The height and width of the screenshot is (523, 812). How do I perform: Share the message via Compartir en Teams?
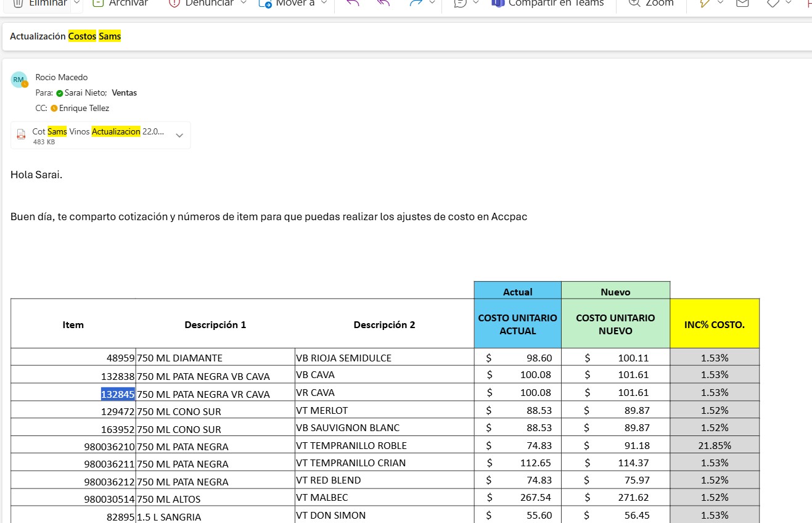click(x=548, y=3)
